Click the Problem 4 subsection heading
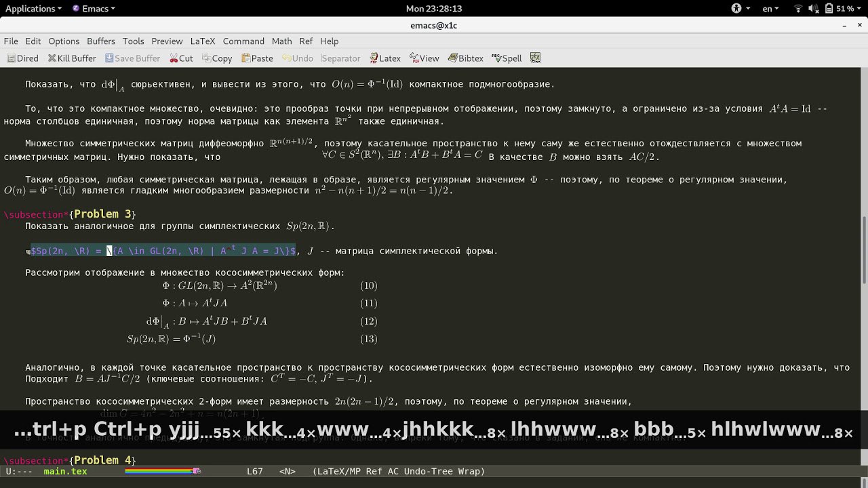This screenshot has width=868, height=488. click(102, 460)
